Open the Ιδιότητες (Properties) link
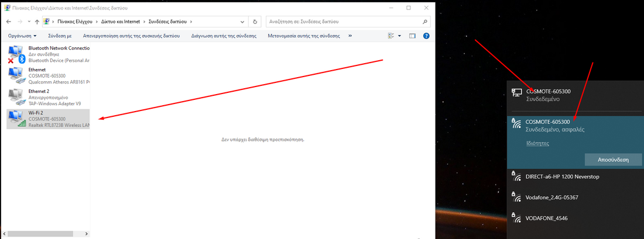The image size is (644, 239). (536, 143)
